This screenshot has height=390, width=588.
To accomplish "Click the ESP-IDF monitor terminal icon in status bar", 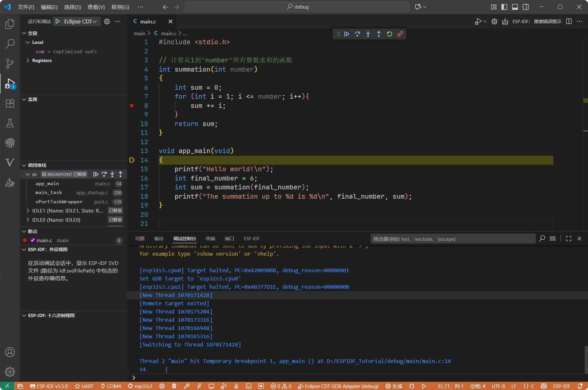I will point(211,386).
